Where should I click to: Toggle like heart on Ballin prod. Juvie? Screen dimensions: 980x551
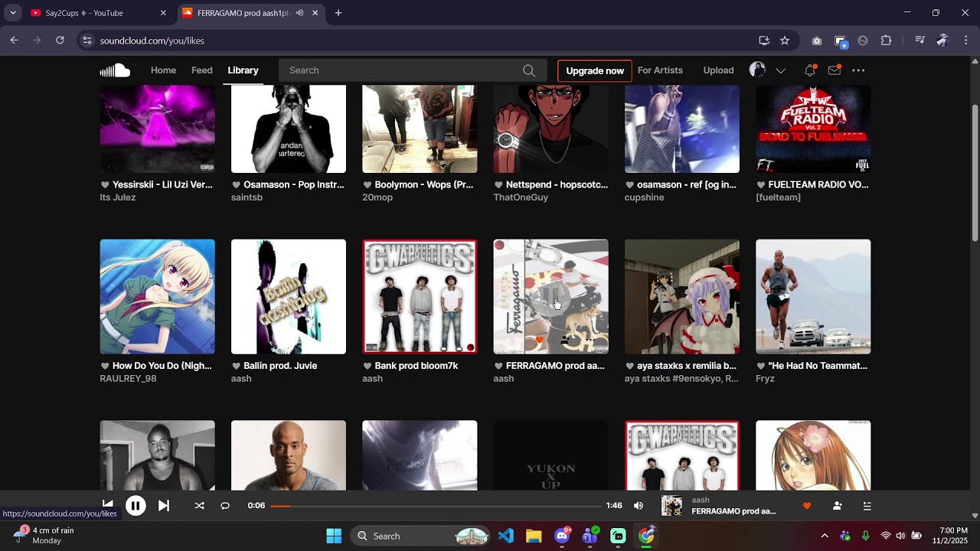click(x=237, y=366)
